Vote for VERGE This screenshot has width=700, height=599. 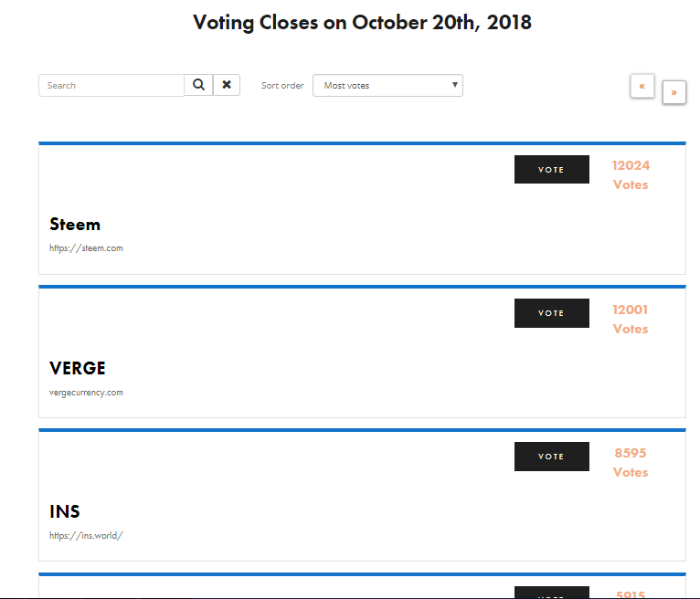[x=551, y=313]
